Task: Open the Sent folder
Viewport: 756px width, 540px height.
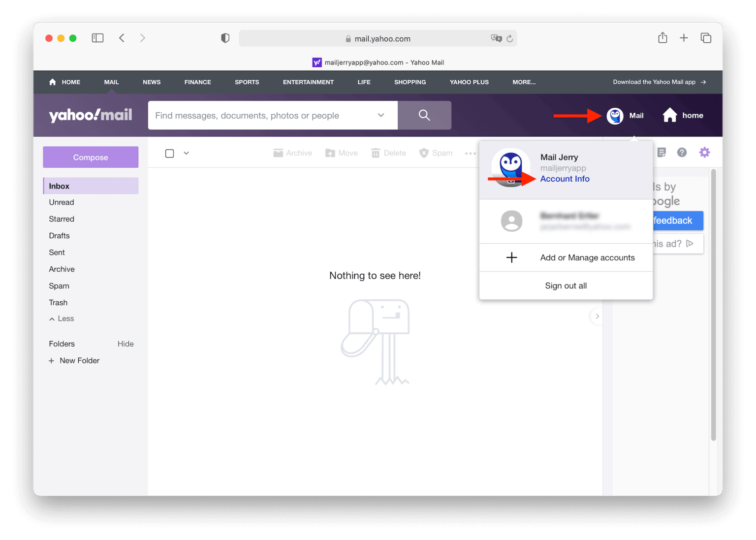Action: coord(57,253)
